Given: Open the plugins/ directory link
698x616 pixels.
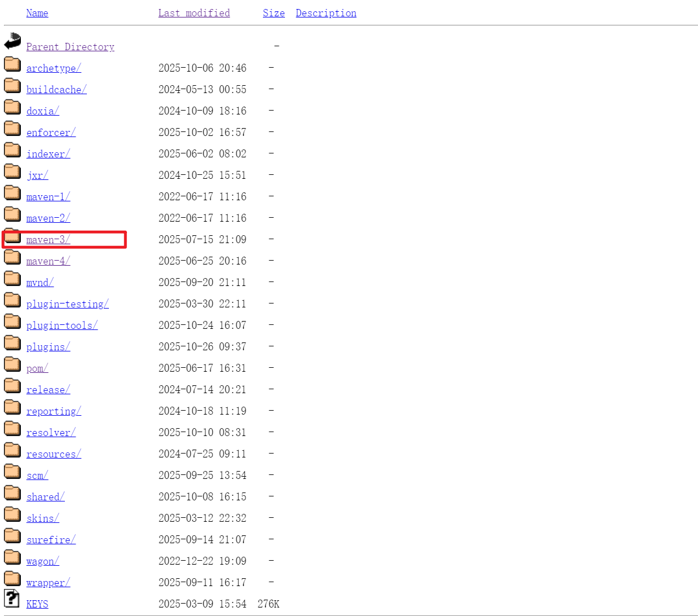Looking at the screenshot, I should (x=48, y=347).
